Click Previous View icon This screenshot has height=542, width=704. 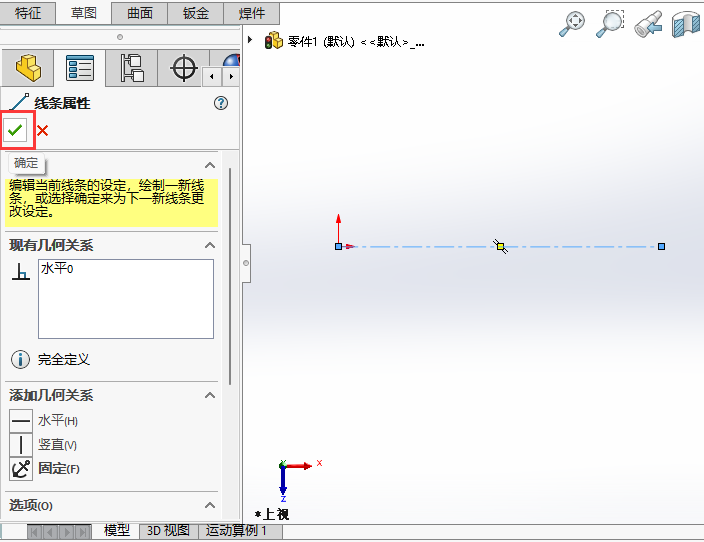[649, 24]
